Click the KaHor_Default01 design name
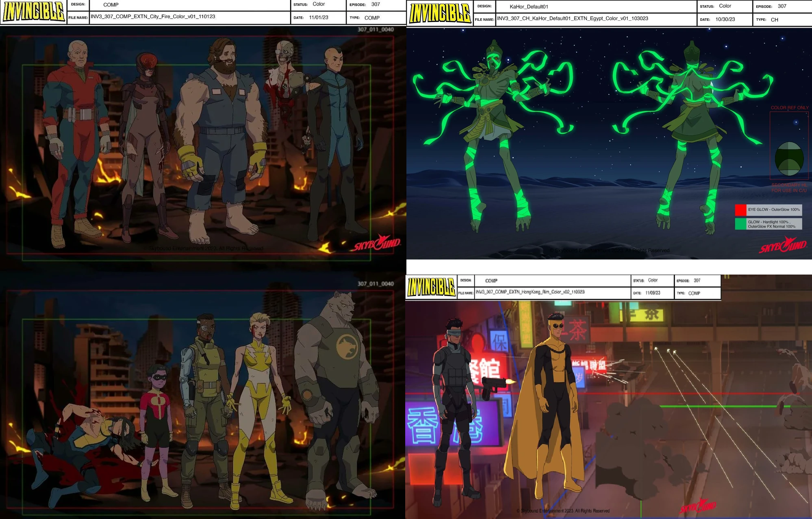This screenshot has height=519, width=812. pyautogui.click(x=529, y=7)
